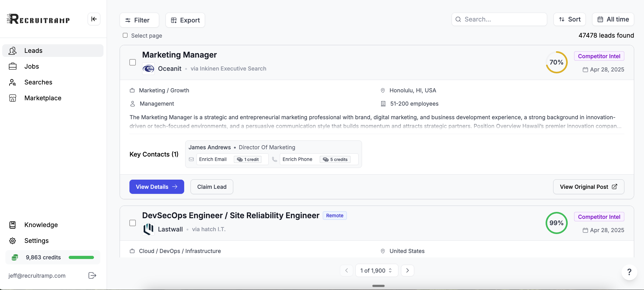Screen dimensions: 644x290
Task: Click the View Details button
Action: tap(157, 187)
